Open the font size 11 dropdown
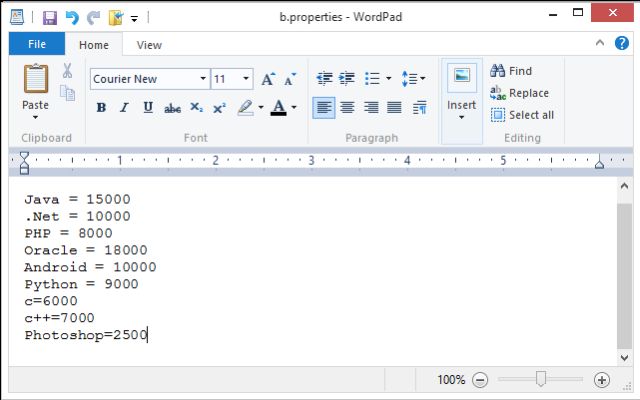Screen dimensions: 640x400 pyautogui.click(x=246, y=79)
